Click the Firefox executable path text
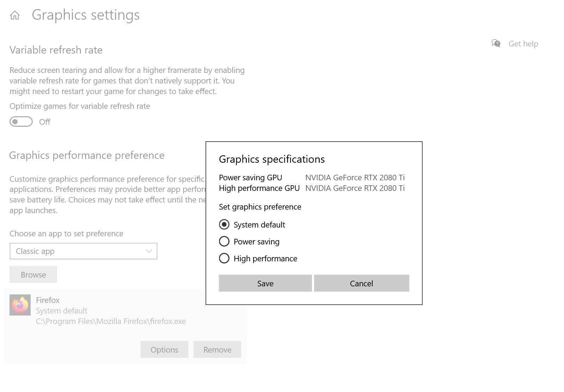Screen dimensions: 564x392 [111, 321]
